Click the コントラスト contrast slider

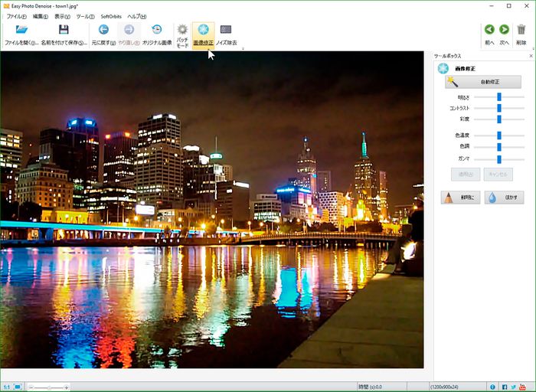coord(499,108)
